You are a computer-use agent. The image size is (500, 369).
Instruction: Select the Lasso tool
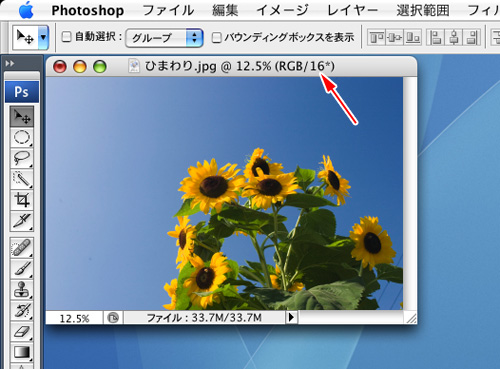pyautogui.click(x=22, y=158)
